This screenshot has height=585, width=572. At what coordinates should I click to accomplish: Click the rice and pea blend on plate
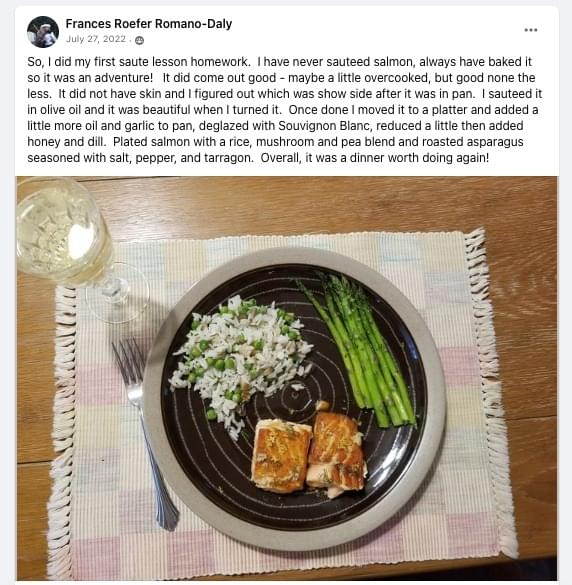(241, 362)
